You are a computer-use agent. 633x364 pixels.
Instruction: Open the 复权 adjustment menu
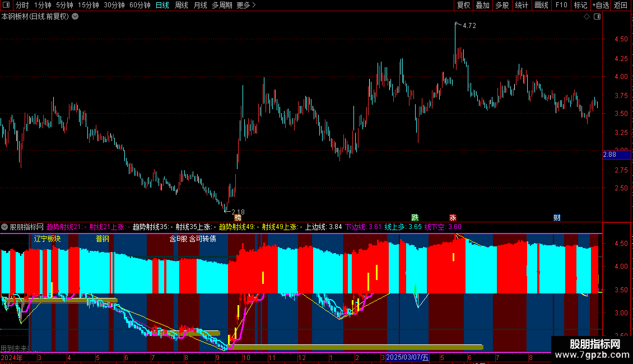[x=463, y=5]
